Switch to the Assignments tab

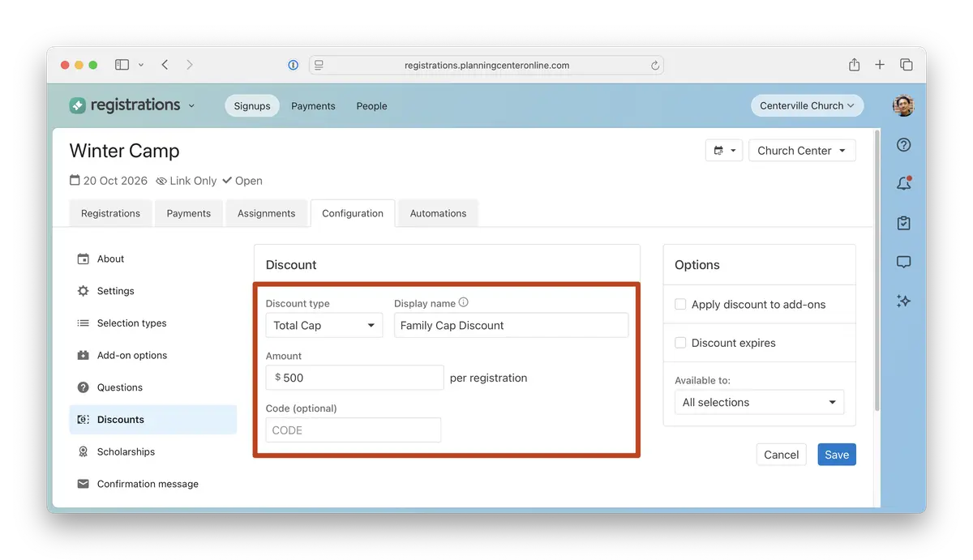(266, 213)
